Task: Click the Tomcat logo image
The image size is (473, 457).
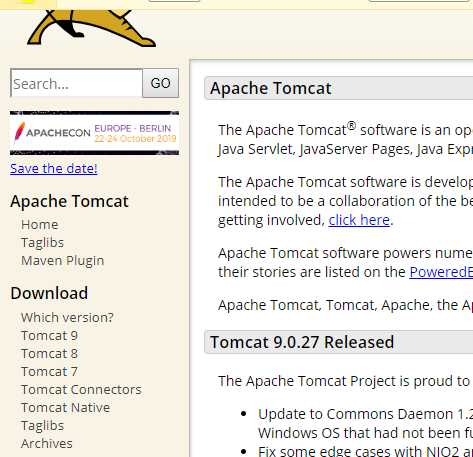Action: coord(91,28)
